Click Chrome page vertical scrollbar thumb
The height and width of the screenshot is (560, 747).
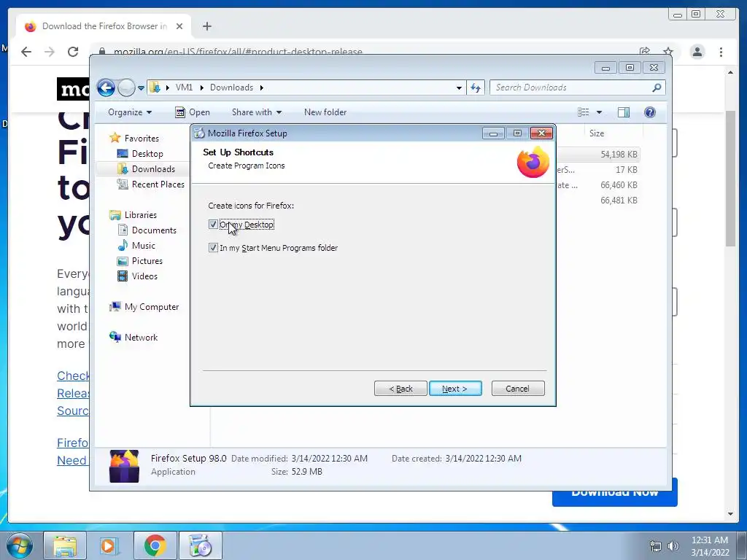pos(731,179)
